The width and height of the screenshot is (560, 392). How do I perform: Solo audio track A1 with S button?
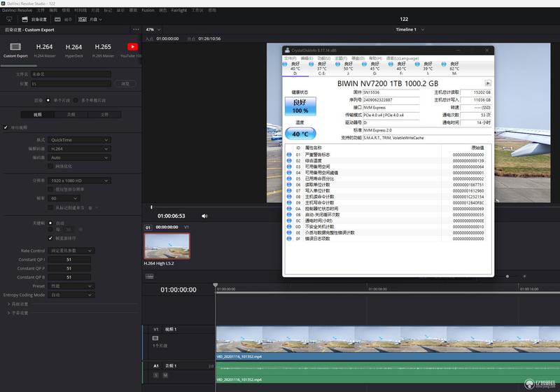click(155, 375)
